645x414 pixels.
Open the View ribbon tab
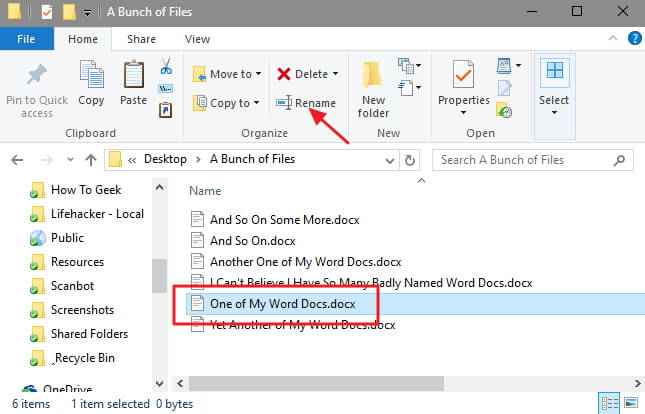pos(197,39)
